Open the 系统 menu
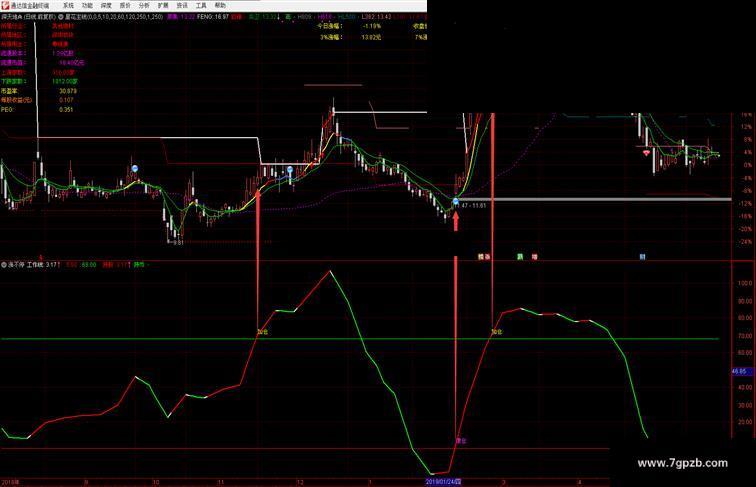 click(x=68, y=5)
